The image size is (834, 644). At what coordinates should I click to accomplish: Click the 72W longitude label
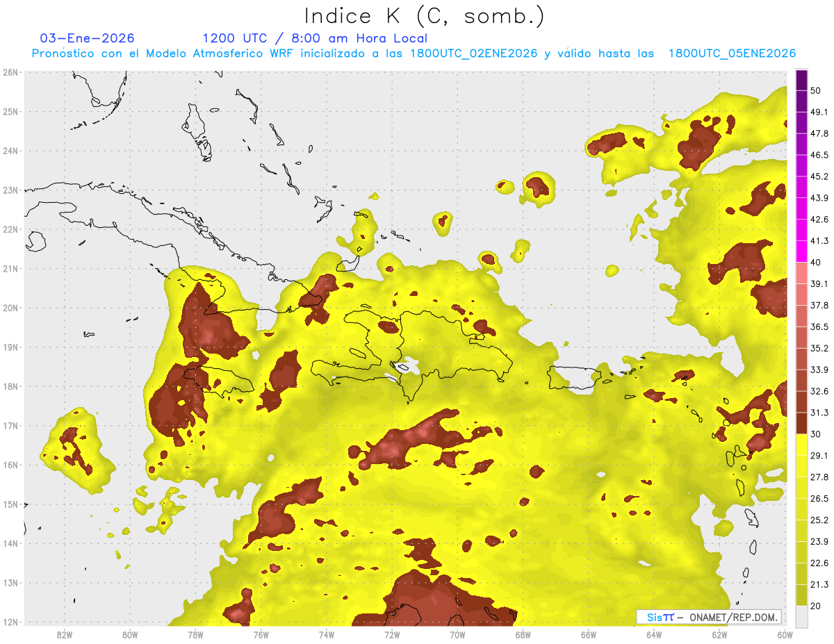coord(392,634)
